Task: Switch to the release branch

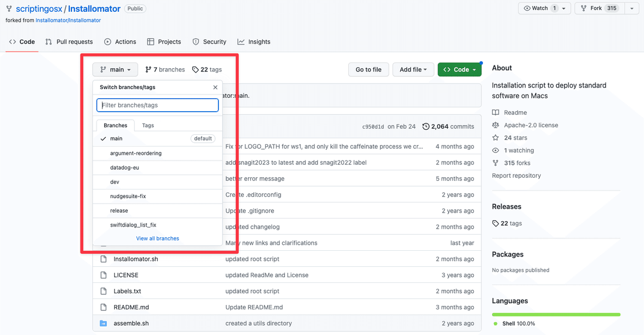Action: [x=157, y=210]
